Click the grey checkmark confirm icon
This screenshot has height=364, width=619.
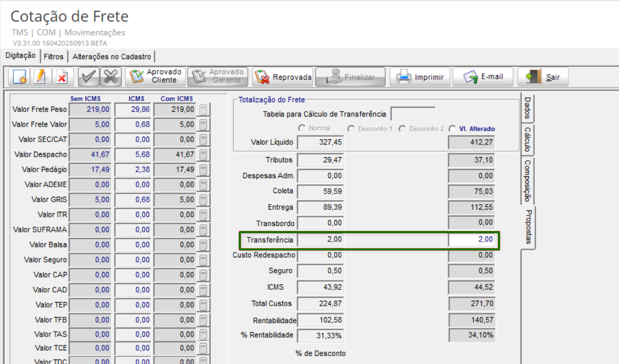click(x=88, y=77)
